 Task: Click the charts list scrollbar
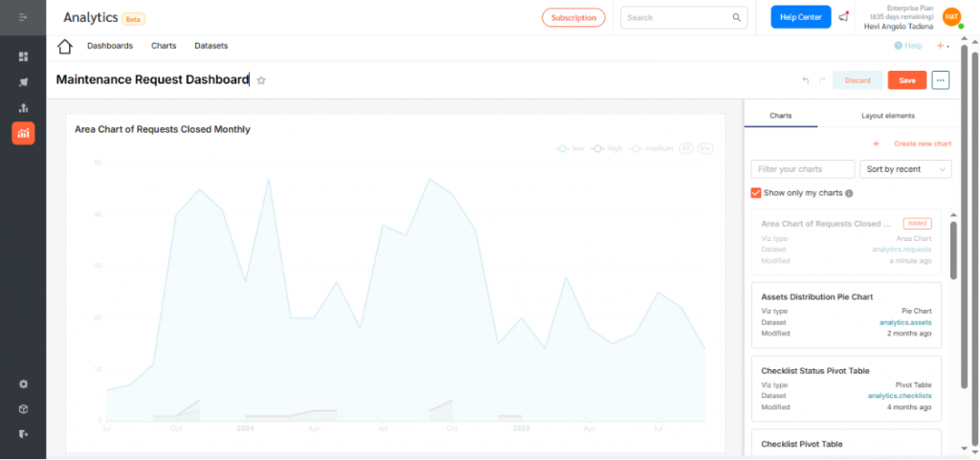pyautogui.click(x=952, y=251)
